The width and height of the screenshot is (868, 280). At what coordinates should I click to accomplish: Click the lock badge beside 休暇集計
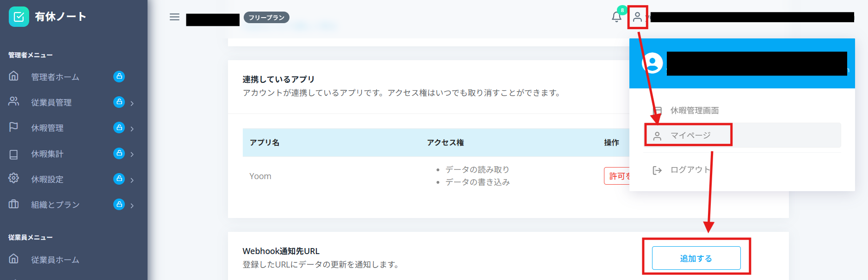tap(119, 153)
